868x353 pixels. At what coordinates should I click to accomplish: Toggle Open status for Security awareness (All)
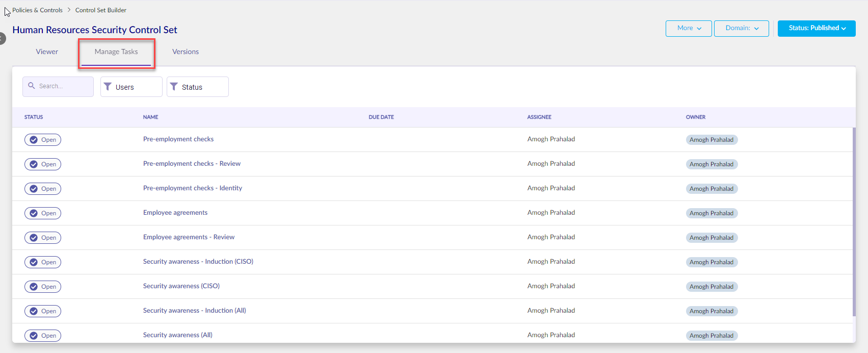pos(43,336)
